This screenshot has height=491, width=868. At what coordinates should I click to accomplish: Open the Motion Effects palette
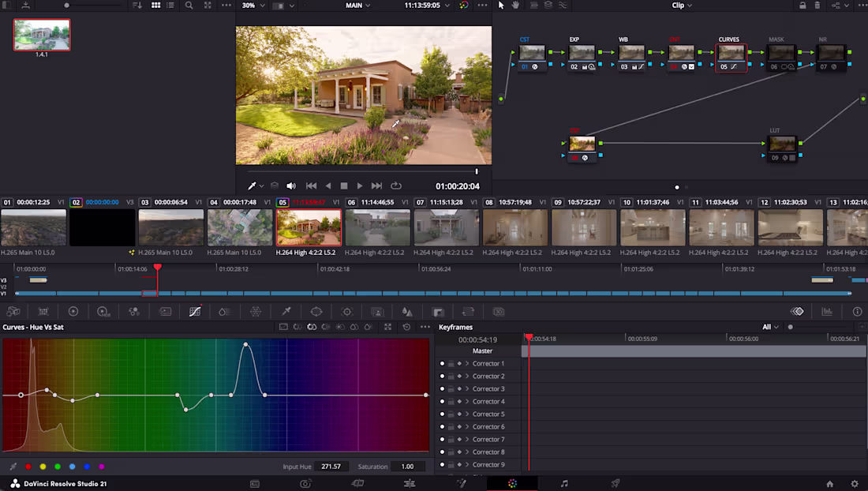point(165,312)
